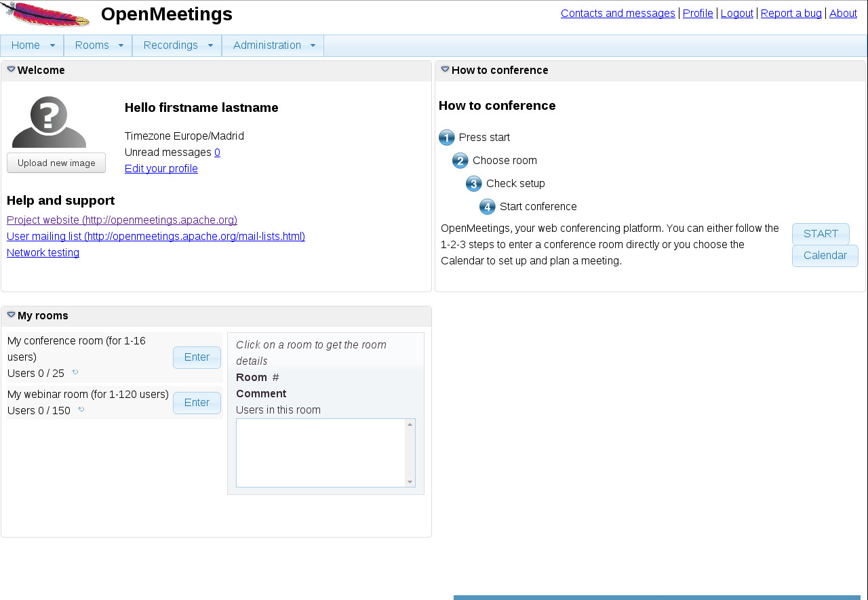Enter My conference room
The height and width of the screenshot is (600, 868).
coord(197,357)
